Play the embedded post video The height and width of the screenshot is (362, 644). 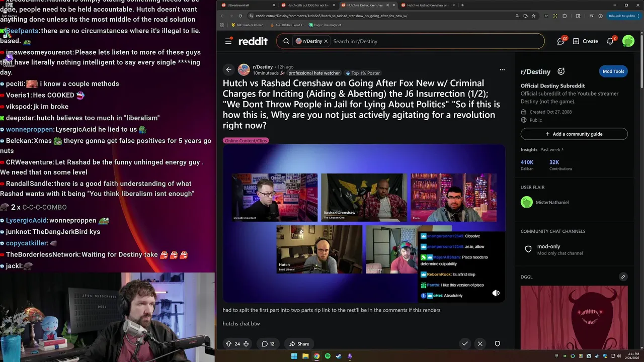[x=364, y=224]
